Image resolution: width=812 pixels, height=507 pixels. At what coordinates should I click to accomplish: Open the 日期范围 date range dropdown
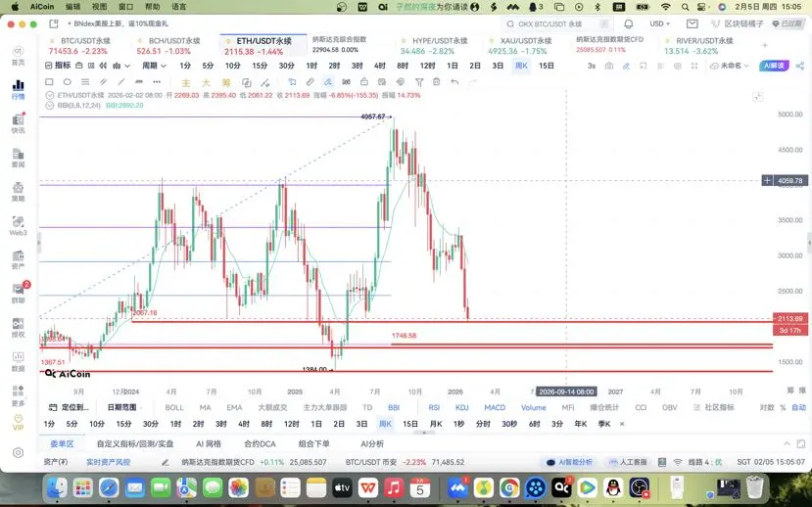point(124,408)
